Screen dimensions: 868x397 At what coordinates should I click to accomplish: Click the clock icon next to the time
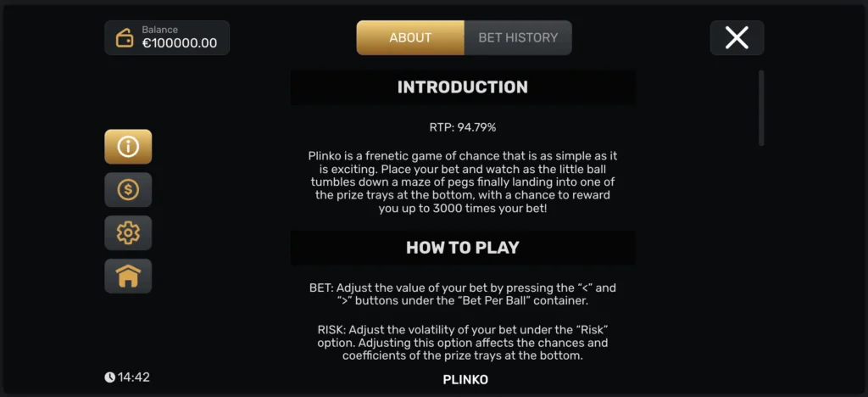(x=110, y=377)
